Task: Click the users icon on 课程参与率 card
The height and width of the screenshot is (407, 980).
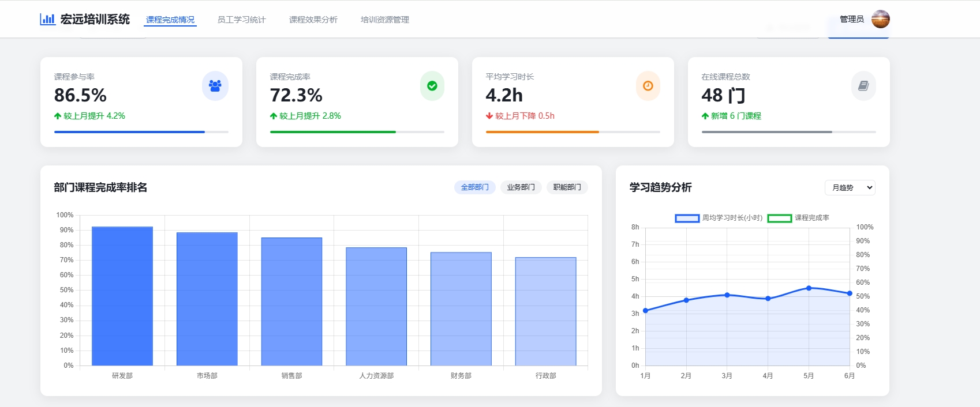Action: 215,86
